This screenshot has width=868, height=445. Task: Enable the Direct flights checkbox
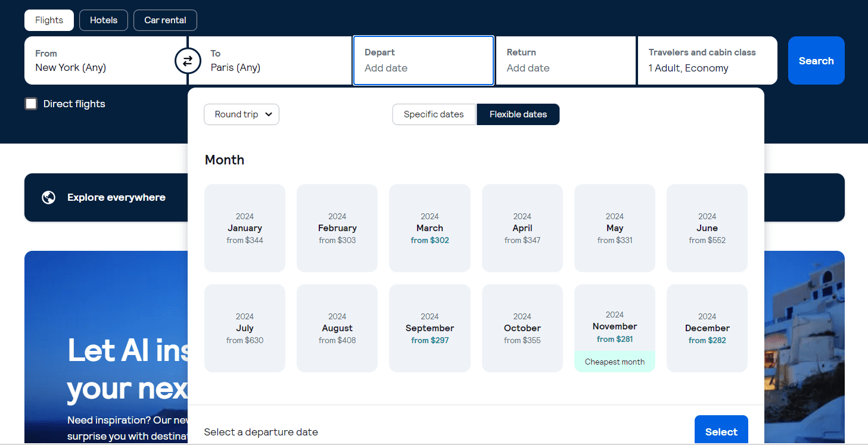pos(30,103)
